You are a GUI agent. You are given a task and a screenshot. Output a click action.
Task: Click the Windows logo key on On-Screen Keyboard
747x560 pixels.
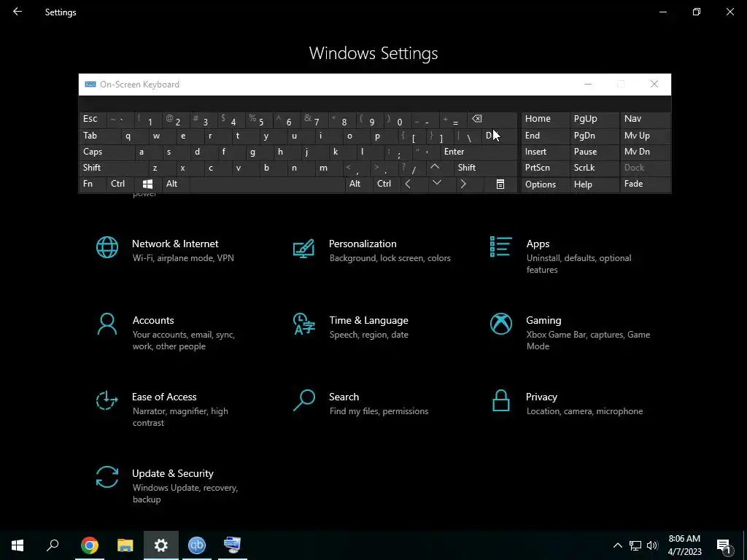coord(147,184)
